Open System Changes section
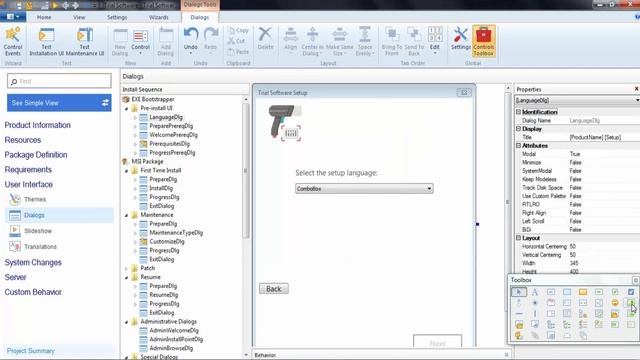640x360 pixels. pos(33,262)
